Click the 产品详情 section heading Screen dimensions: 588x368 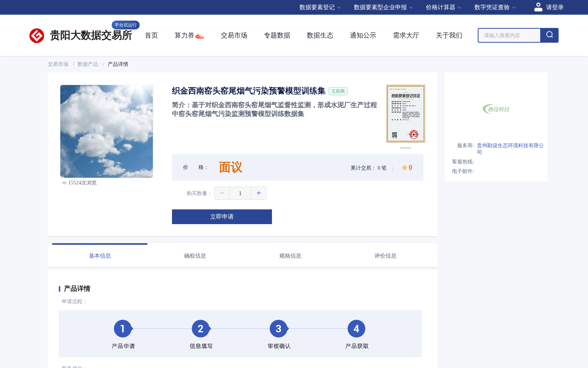pyautogui.click(x=77, y=289)
